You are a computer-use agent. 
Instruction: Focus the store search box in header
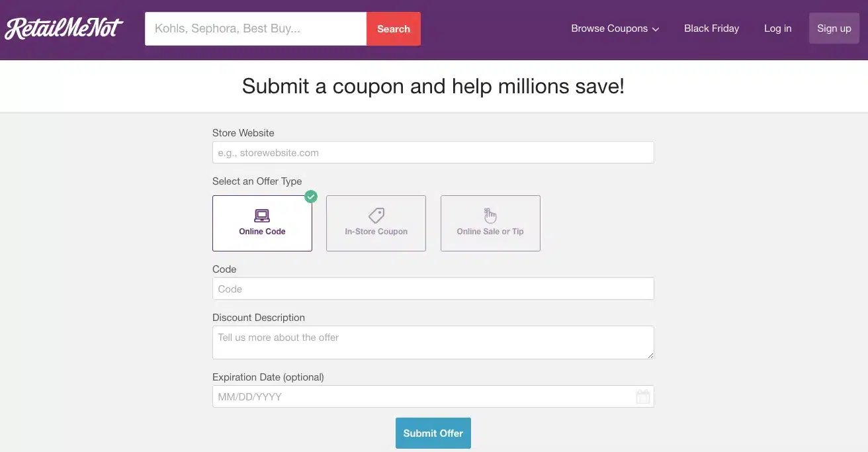point(255,28)
